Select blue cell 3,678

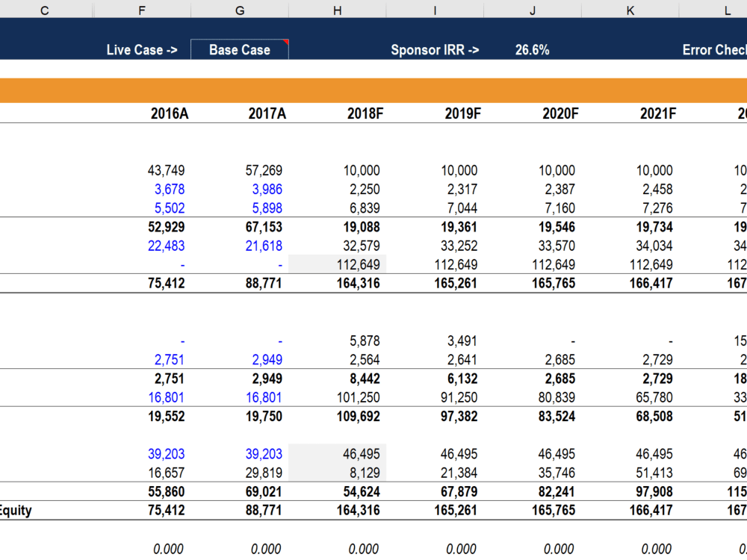pos(170,189)
